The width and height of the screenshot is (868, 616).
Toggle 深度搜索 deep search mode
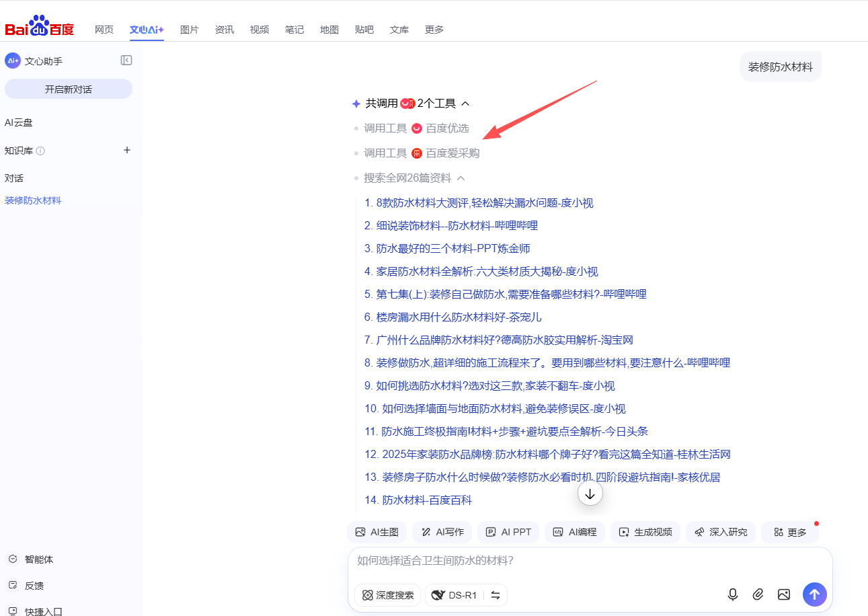click(x=387, y=595)
